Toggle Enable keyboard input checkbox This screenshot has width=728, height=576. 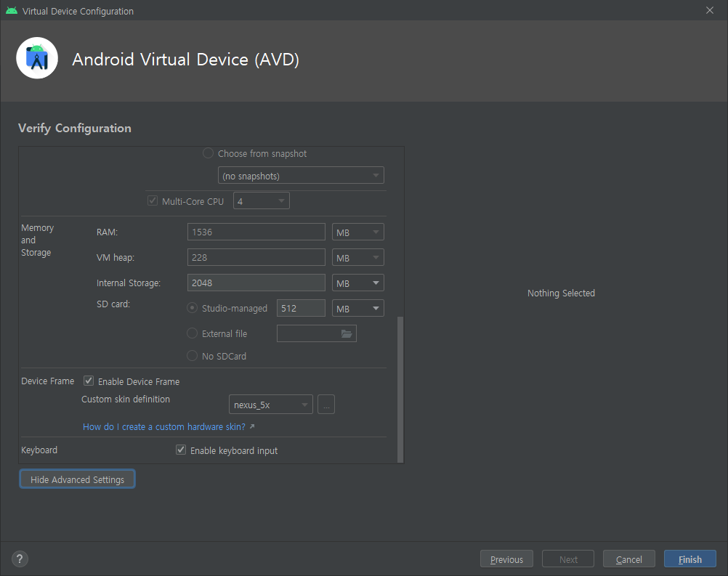point(181,450)
